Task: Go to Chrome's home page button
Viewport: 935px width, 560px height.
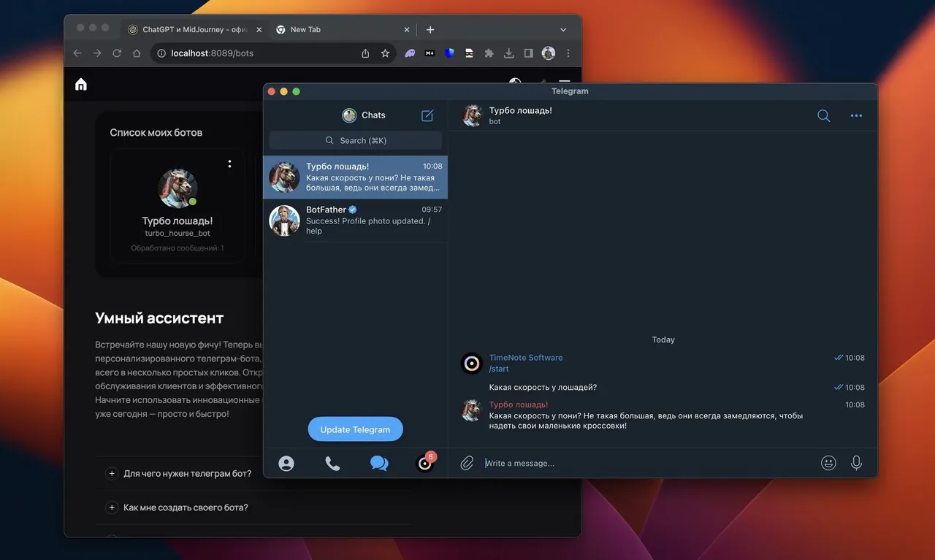Action: point(137,53)
